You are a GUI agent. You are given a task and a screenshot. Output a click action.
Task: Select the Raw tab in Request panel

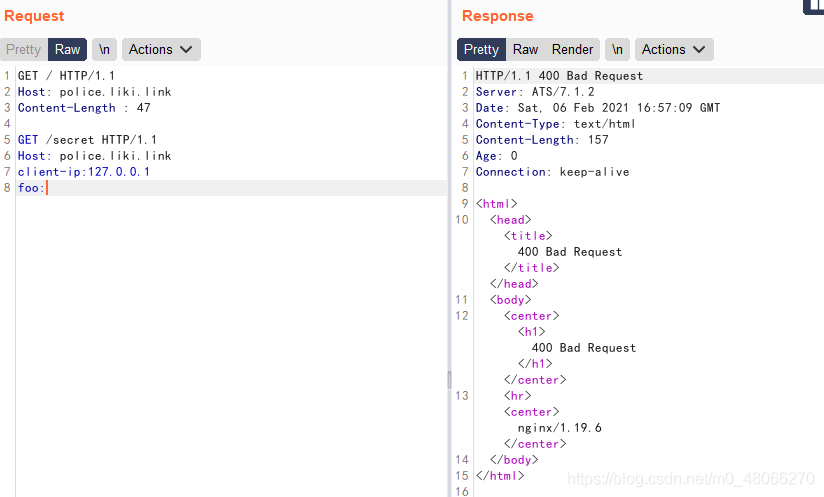click(x=67, y=49)
